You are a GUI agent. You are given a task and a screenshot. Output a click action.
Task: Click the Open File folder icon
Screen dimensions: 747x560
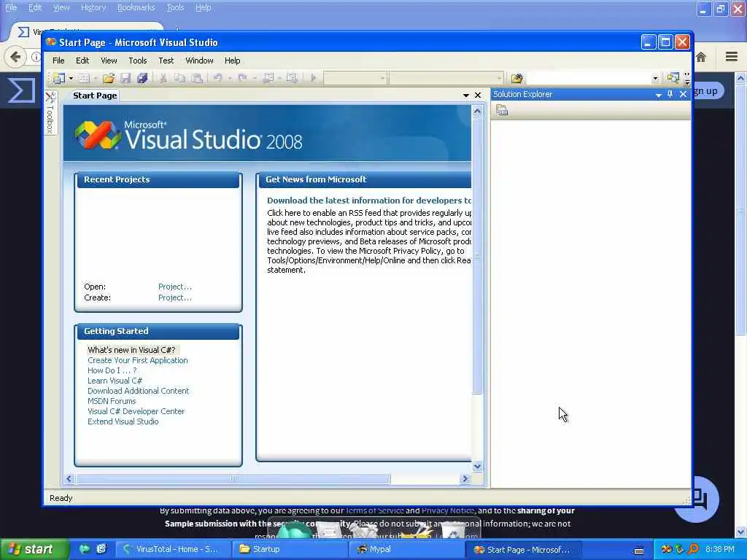pyautogui.click(x=109, y=78)
